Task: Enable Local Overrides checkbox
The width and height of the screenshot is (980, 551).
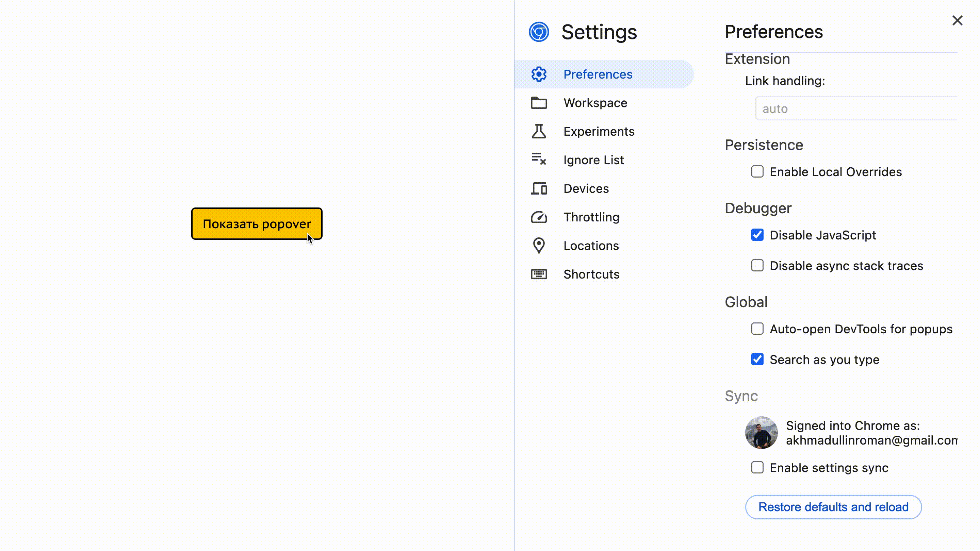Action: [757, 171]
